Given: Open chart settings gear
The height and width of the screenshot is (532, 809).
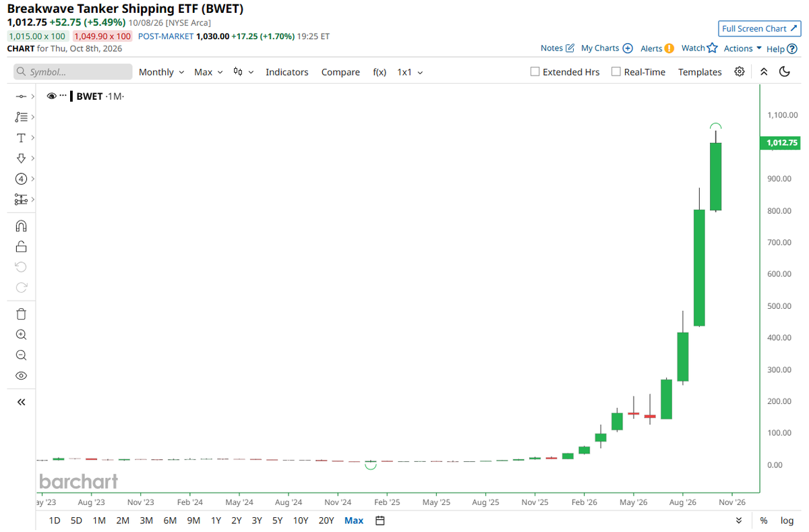Looking at the screenshot, I should pos(740,71).
